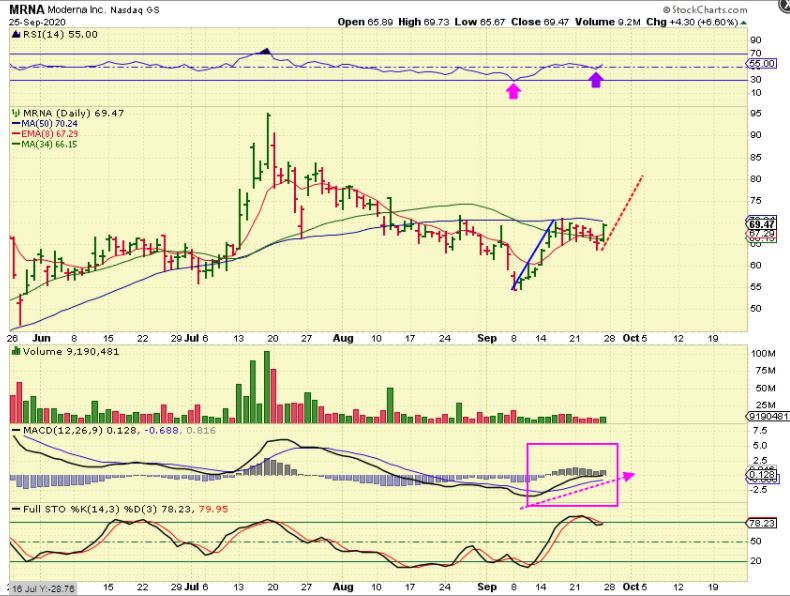790x596 pixels.
Task: Click the 75M volume axis label
Action: (765, 371)
